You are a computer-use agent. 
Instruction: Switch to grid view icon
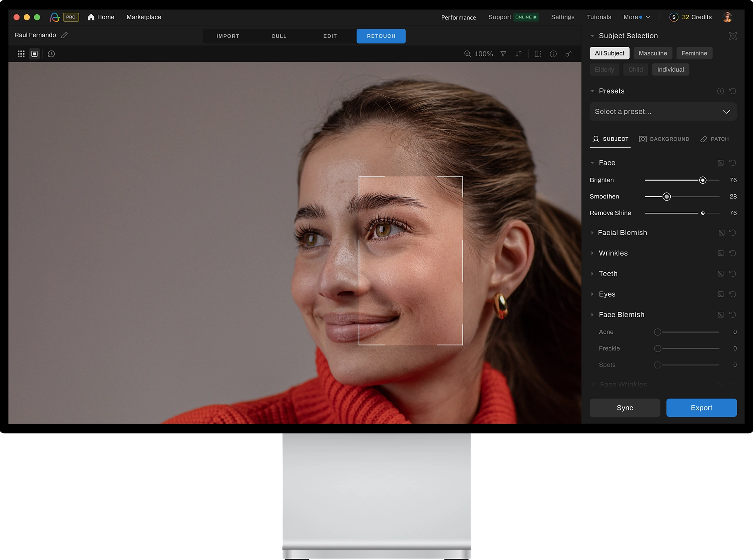[x=21, y=54]
